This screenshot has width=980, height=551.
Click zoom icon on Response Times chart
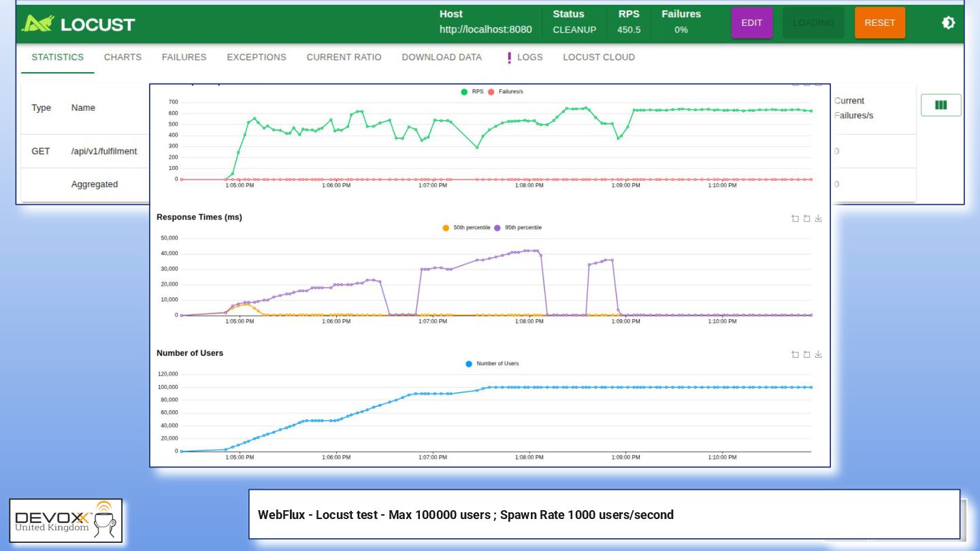pyautogui.click(x=795, y=218)
